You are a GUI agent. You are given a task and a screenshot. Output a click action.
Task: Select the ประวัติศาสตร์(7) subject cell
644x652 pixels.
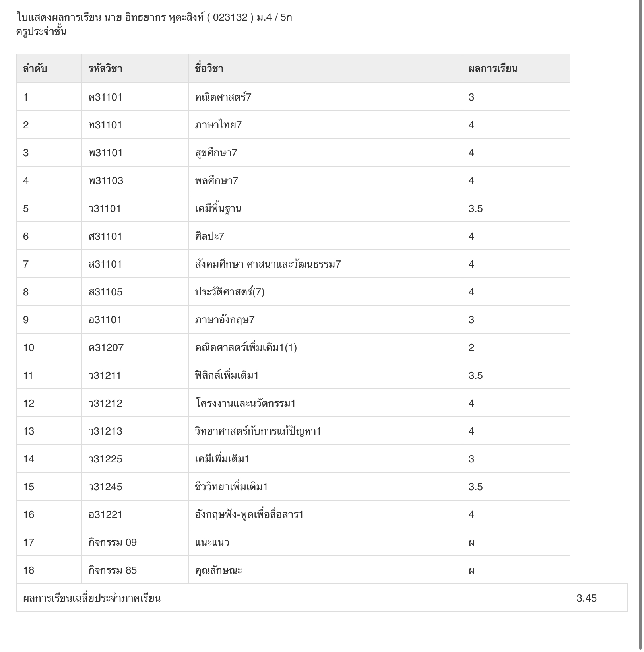click(x=325, y=292)
